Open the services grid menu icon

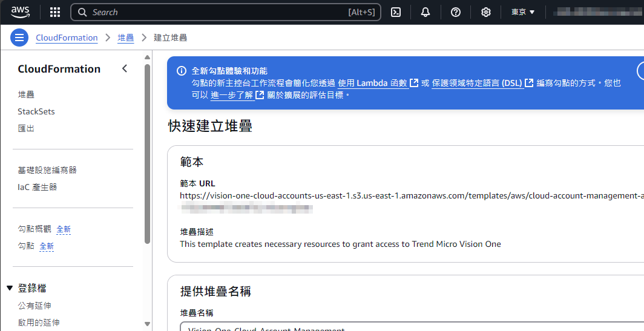55,12
